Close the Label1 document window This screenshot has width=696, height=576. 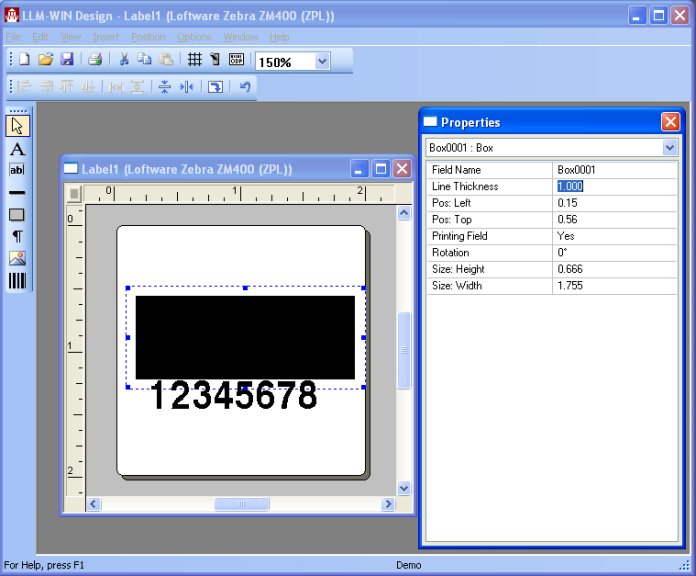(402, 169)
